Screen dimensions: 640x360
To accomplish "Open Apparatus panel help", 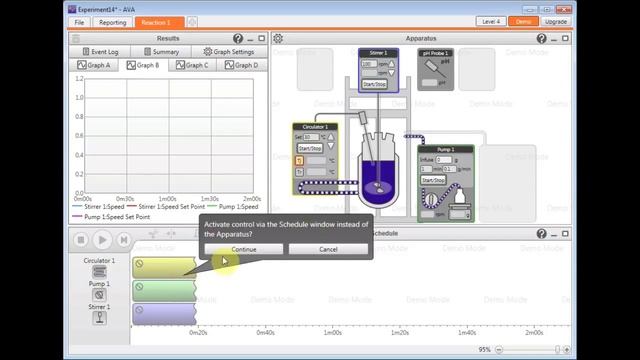I will pyautogui.click(x=542, y=38).
